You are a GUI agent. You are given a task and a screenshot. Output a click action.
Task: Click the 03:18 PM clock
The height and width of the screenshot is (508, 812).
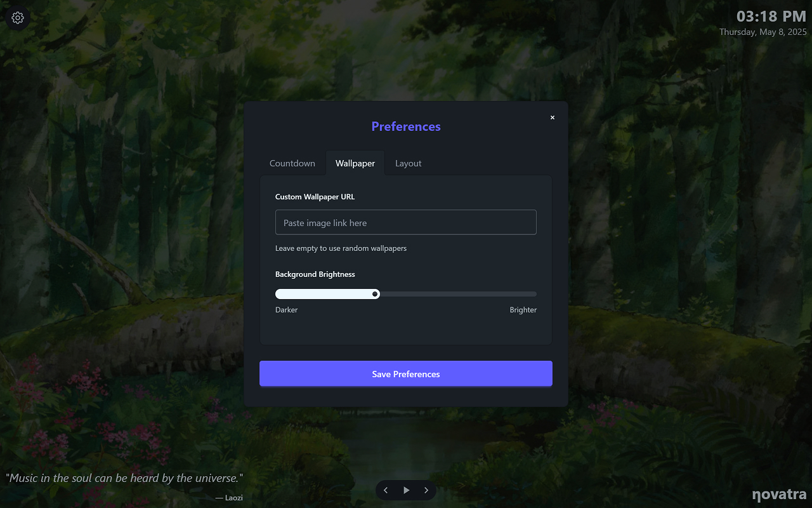(x=771, y=17)
